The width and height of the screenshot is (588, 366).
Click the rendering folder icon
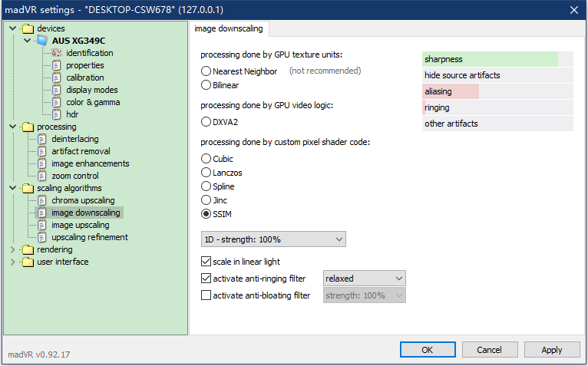coord(28,249)
